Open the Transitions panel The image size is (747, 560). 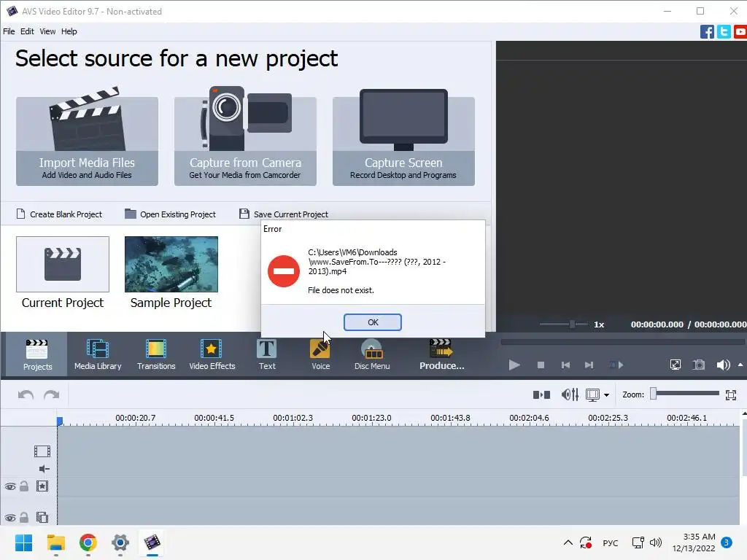click(156, 355)
